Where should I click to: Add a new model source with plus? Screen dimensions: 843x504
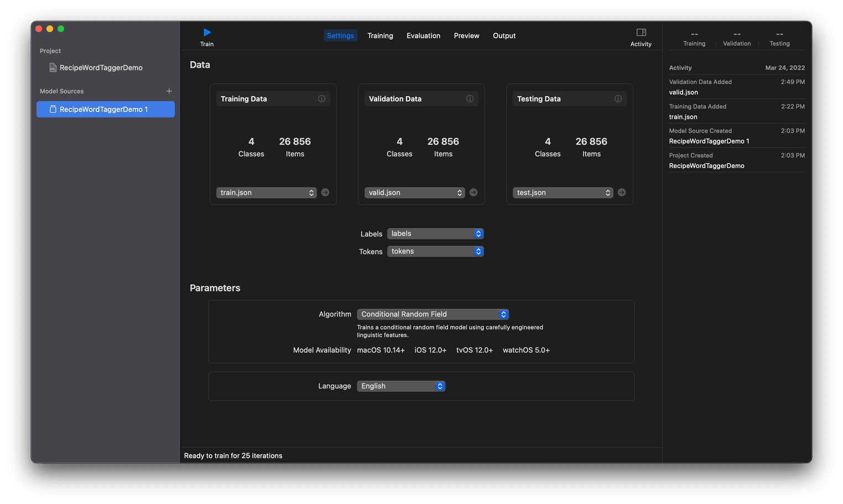pos(169,91)
